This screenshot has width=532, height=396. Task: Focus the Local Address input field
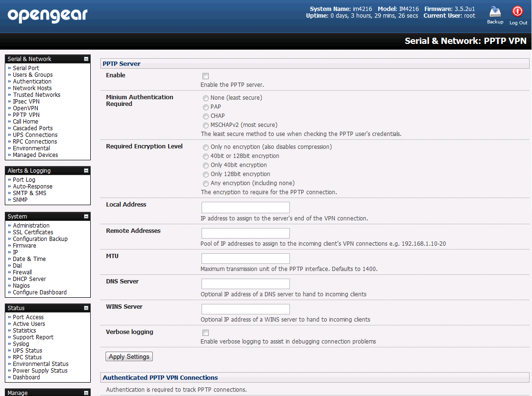point(245,208)
